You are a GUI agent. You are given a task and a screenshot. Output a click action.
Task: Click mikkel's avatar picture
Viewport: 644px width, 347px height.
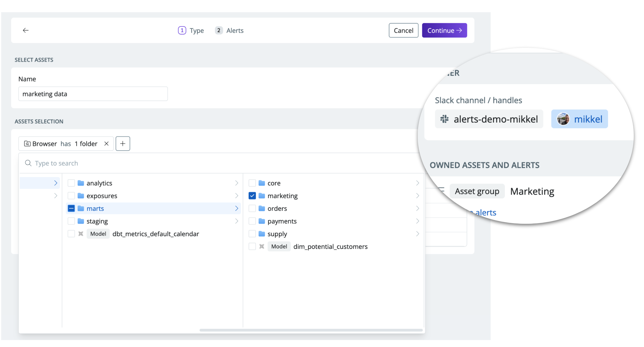563,119
